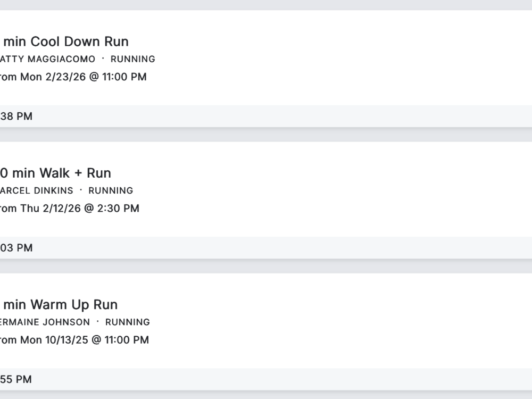Select the RUNNING label beside Johnson

click(x=127, y=322)
